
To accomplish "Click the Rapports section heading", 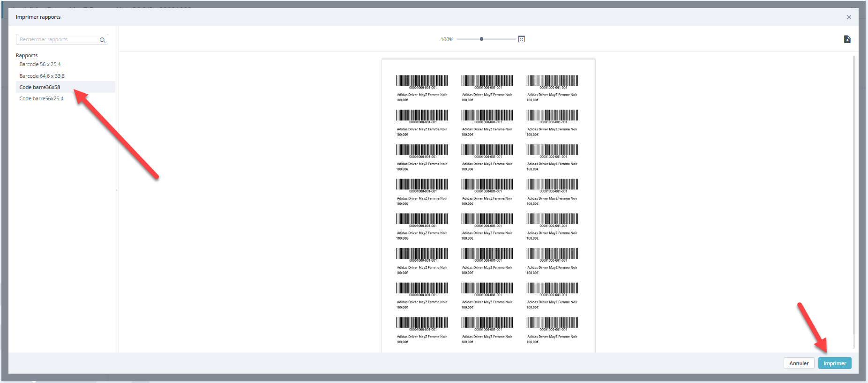I will (27, 55).
